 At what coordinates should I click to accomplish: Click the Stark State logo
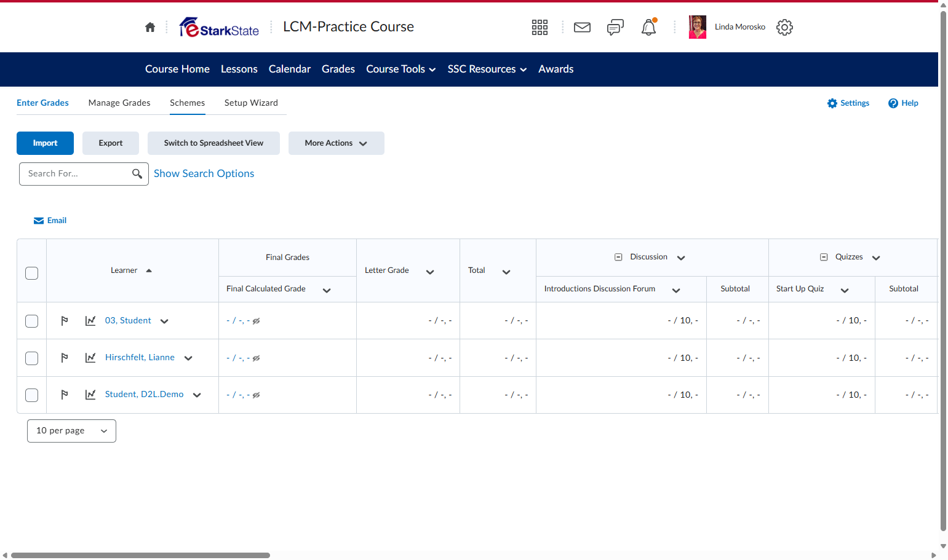click(x=219, y=27)
